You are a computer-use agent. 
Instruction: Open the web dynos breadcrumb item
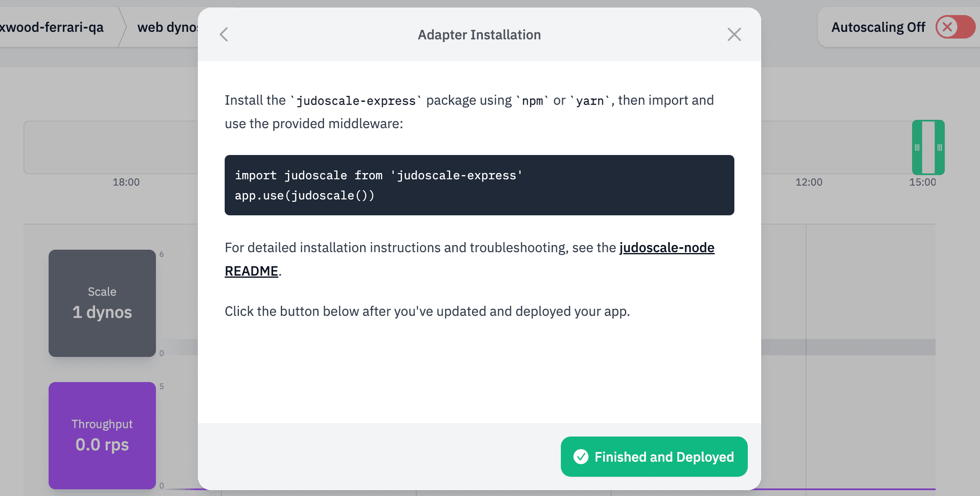167,27
